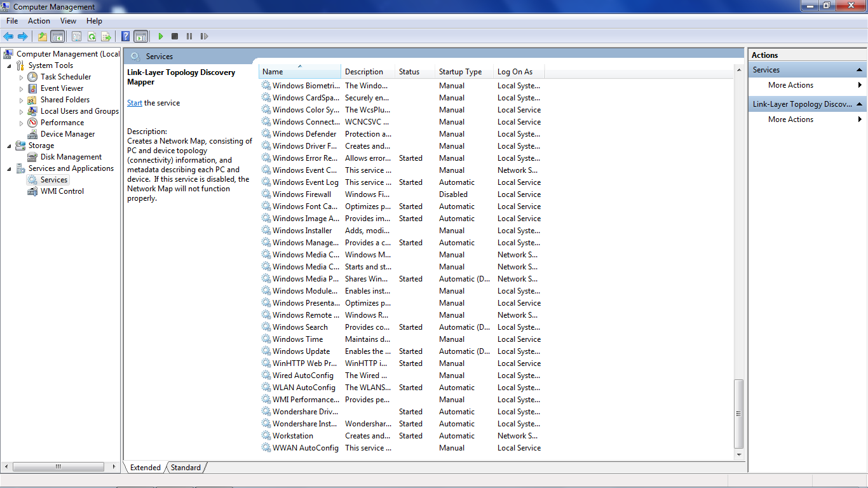868x488 pixels.
Task: Select the Windows Firewall service row
Action: tap(402, 194)
